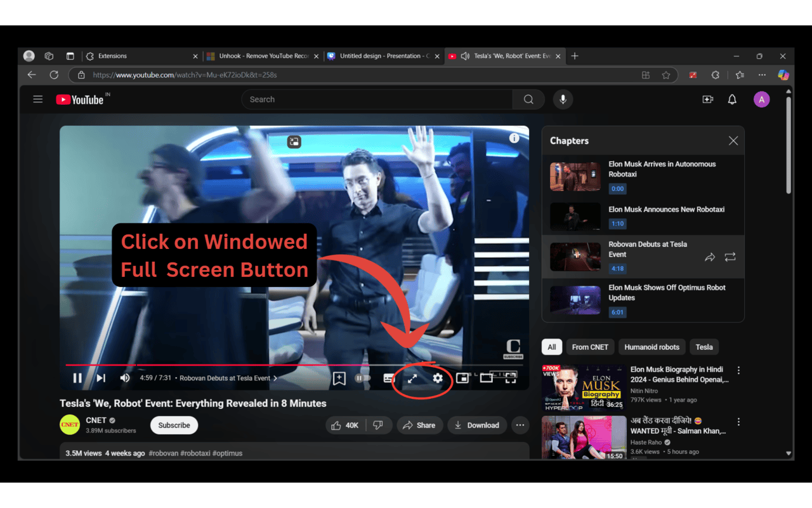The width and height of the screenshot is (812, 508).
Task: Like the video (40K)
Action: click(x=344, y=425)
